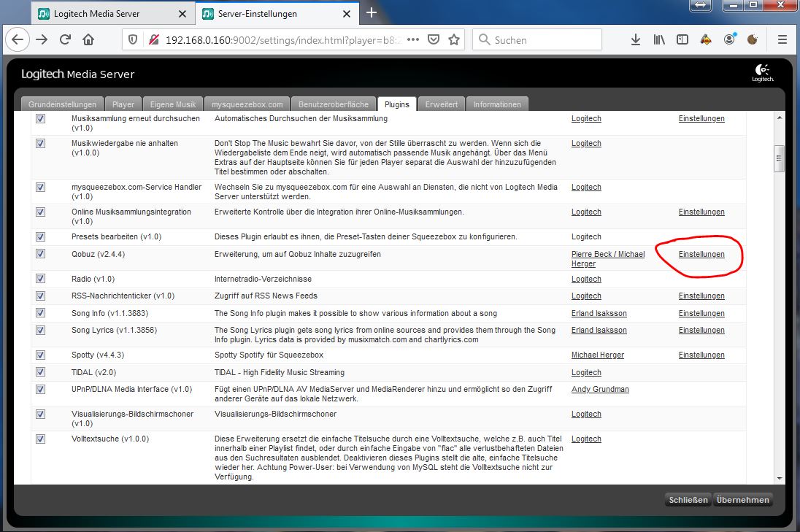Open the Eigene Musik tab
The height and width of the screenshot is (532, 800).
(173, 104)
